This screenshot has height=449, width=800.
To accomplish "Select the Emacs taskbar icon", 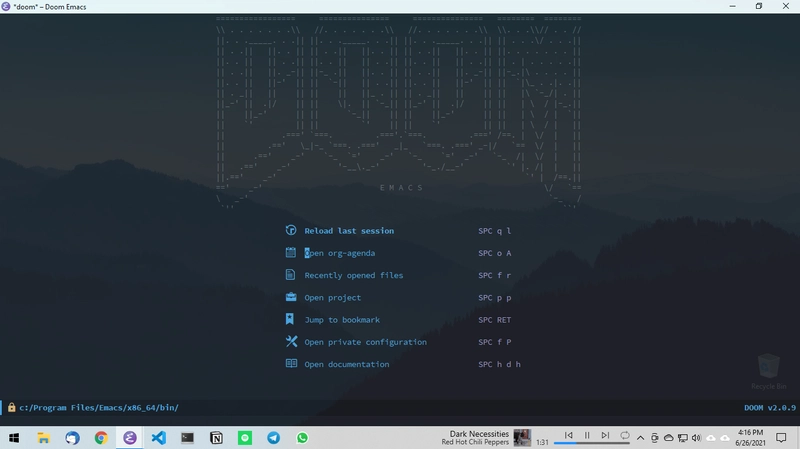I will 130,438.
